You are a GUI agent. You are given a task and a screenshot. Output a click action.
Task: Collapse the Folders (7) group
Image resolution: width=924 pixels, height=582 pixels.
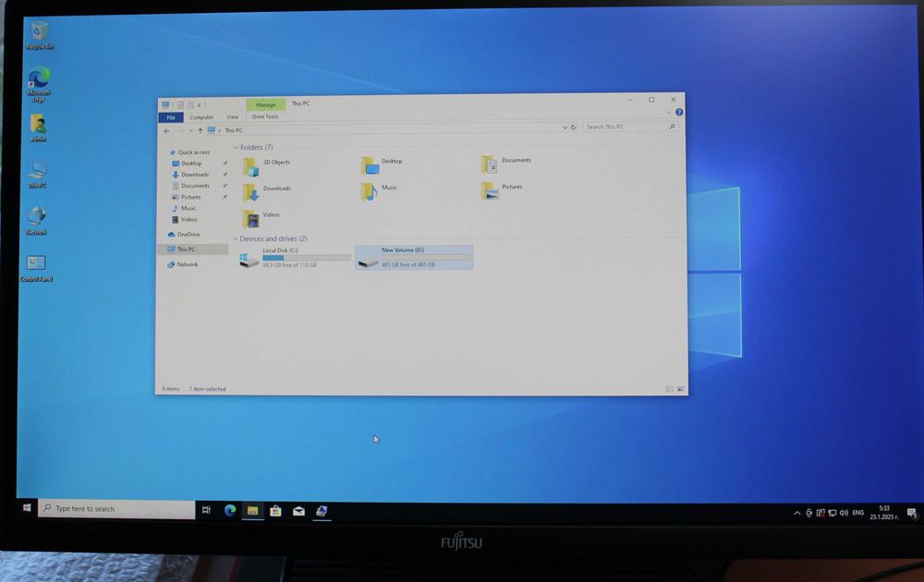(236, 147)
